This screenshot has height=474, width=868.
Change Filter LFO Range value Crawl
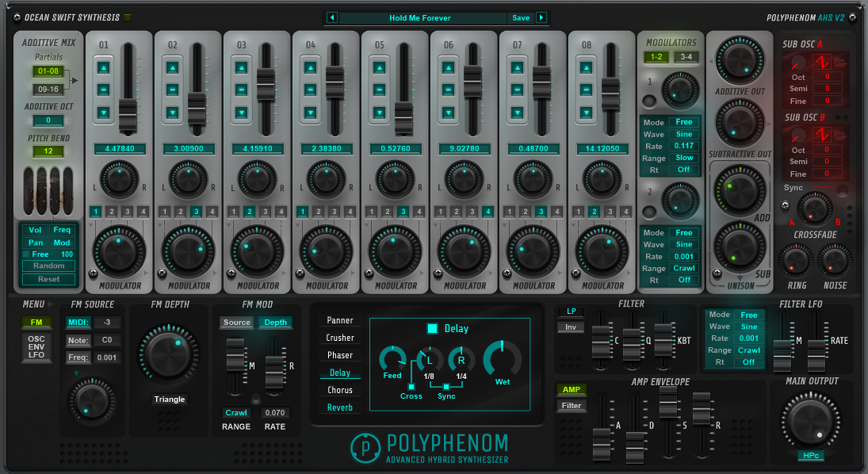click(749, 350)
